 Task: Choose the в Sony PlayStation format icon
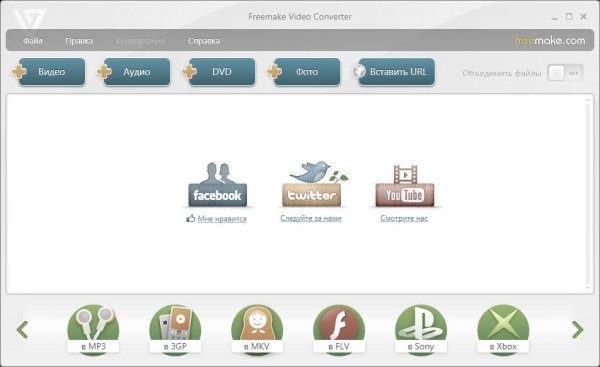(421, 330)
